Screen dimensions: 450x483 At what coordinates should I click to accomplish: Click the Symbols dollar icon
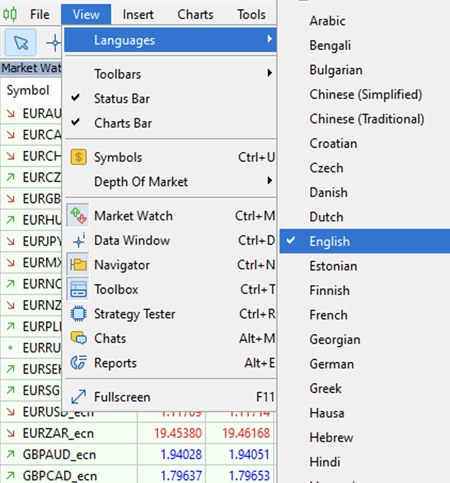pos(79,157)
